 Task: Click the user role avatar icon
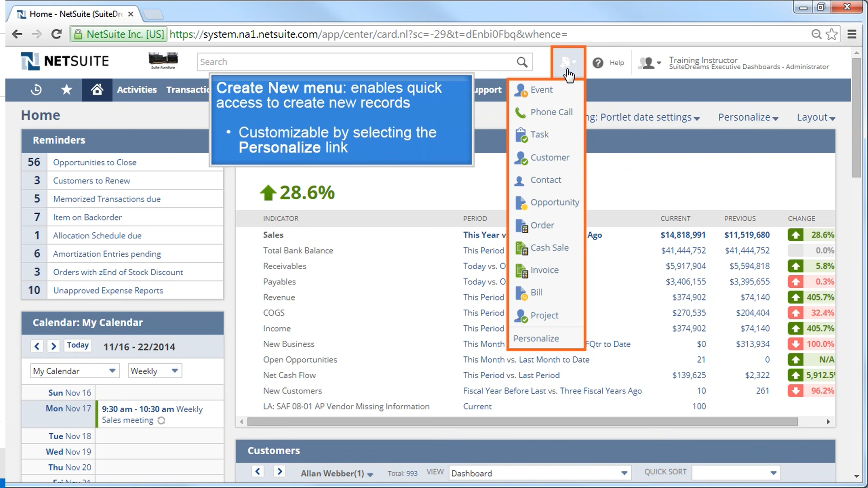647,63
